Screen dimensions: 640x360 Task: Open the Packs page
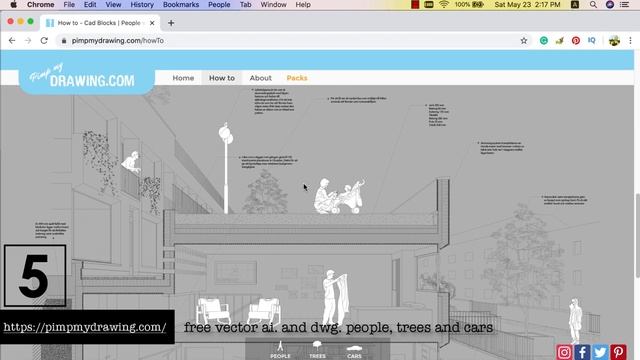(297, 78)
